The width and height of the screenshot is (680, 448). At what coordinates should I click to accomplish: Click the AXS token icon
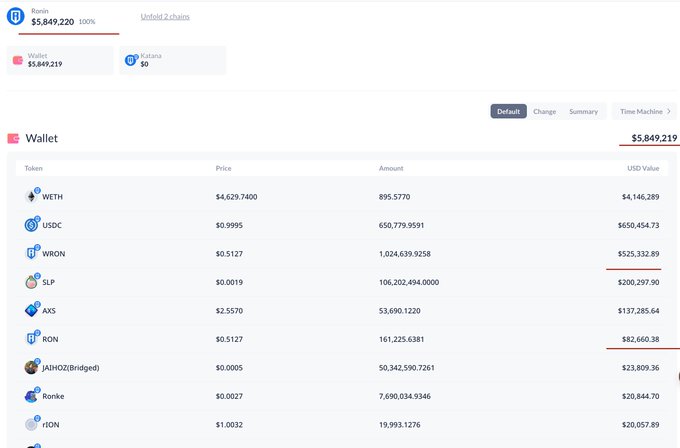tap(31, 310)
